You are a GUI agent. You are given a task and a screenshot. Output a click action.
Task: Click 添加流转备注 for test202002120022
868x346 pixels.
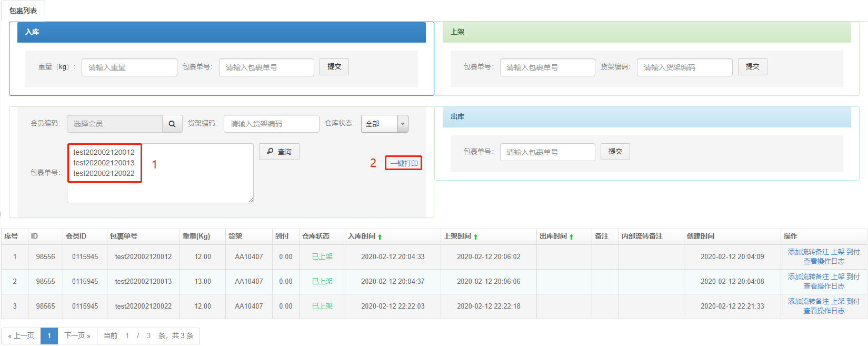pyautogui.click(x=808, y=302)
